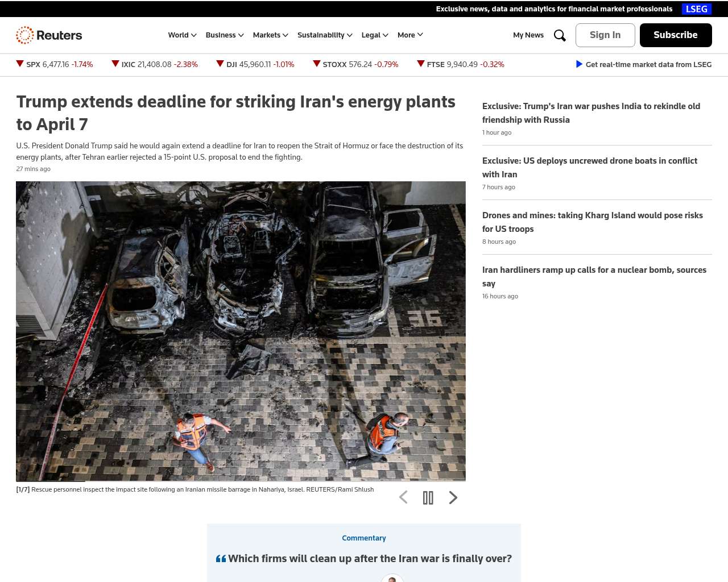Click the blue LSEG market data arrow
728x582 pixels.
pos(579,64)
